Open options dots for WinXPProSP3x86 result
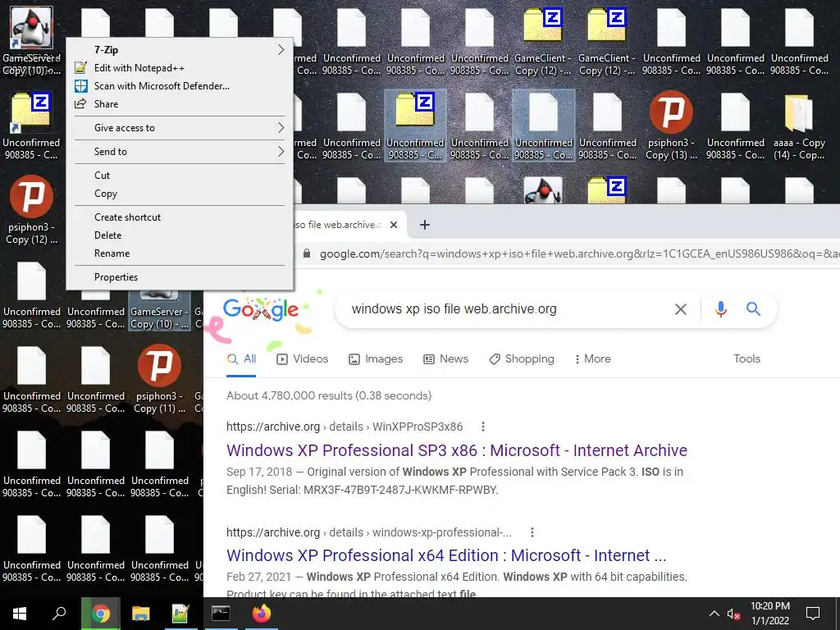The height and width of the screenshot is (630, 840). (x=482, y=427)
